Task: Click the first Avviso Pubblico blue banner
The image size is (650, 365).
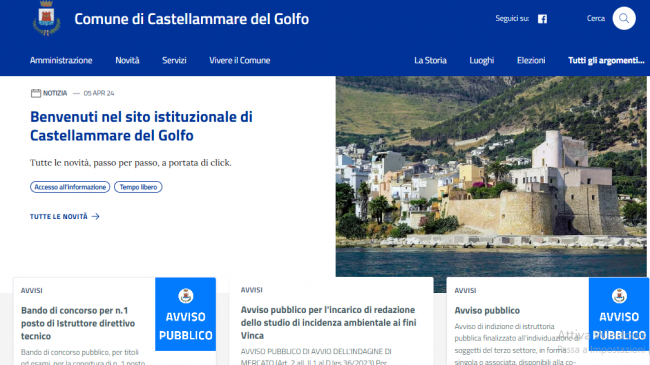Action: pyautogui.click(x=186, y=314)
